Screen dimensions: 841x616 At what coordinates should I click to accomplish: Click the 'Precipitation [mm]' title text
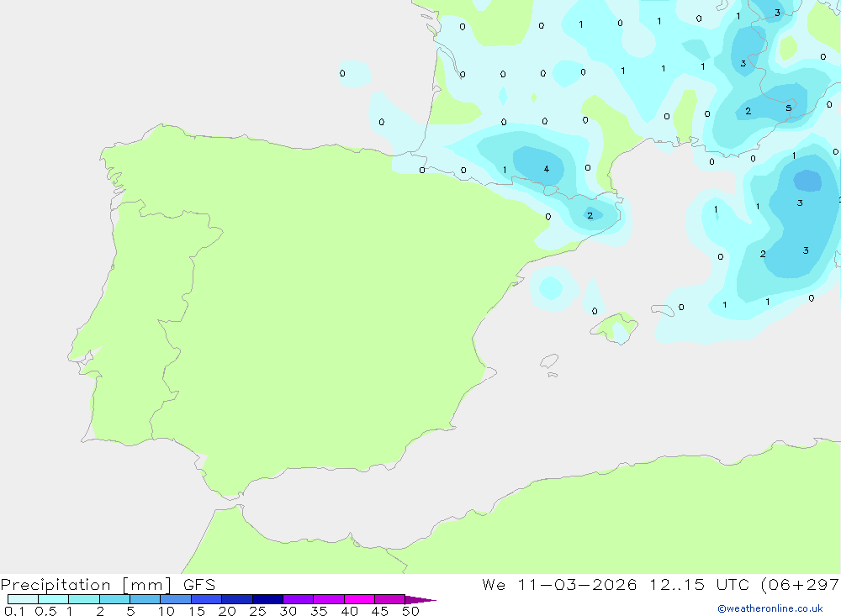(x=87, y=585)
